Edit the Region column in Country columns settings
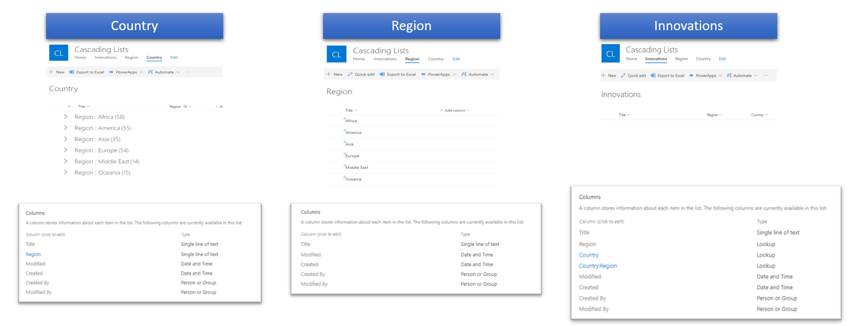 [x=33, y=254]
